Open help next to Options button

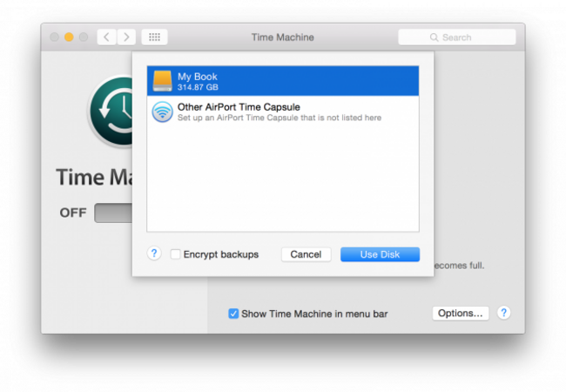pos(503,313)
